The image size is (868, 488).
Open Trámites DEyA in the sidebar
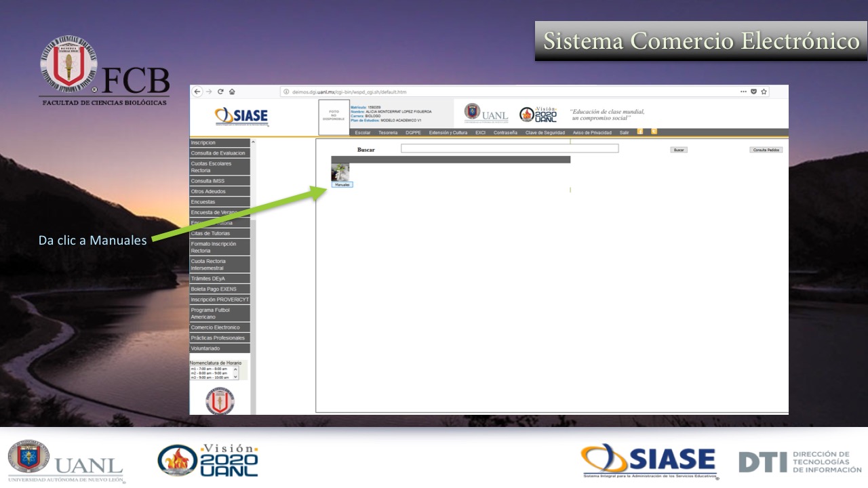(x=220, y=279)
